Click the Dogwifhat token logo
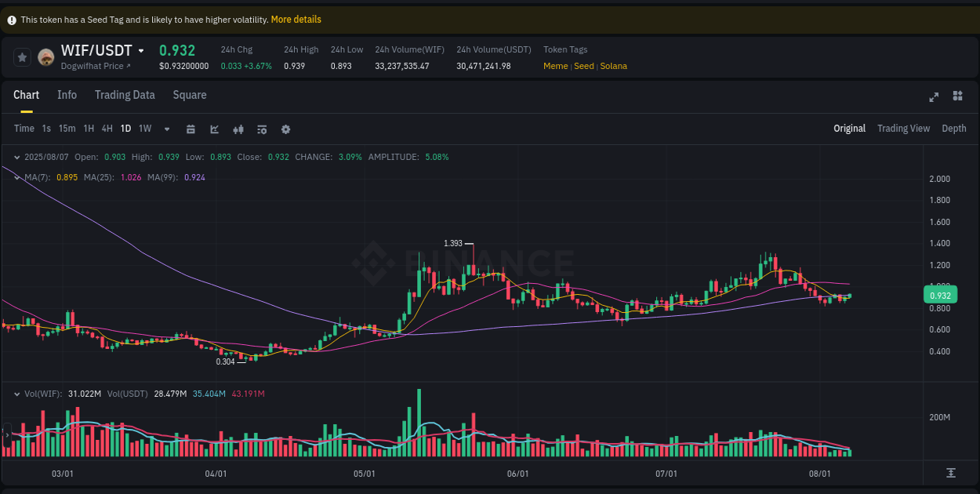This screenshot has width=980, height=494. pos(45,56)
